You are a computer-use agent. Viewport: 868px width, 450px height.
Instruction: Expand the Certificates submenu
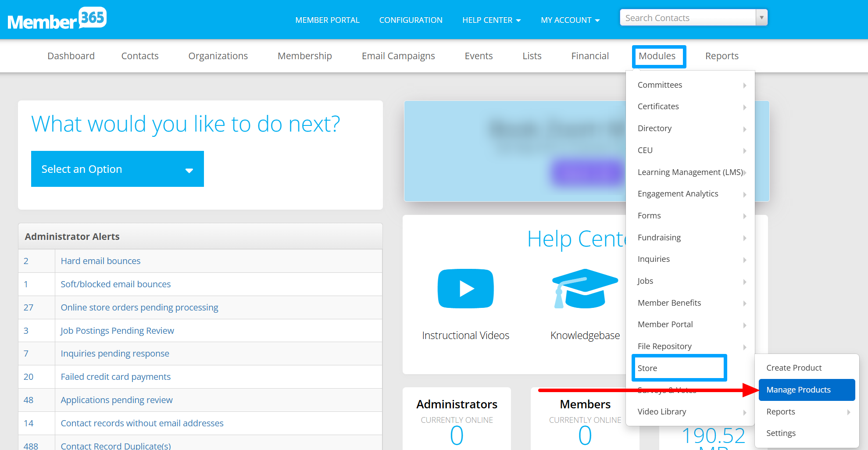[x=690, y=107]
